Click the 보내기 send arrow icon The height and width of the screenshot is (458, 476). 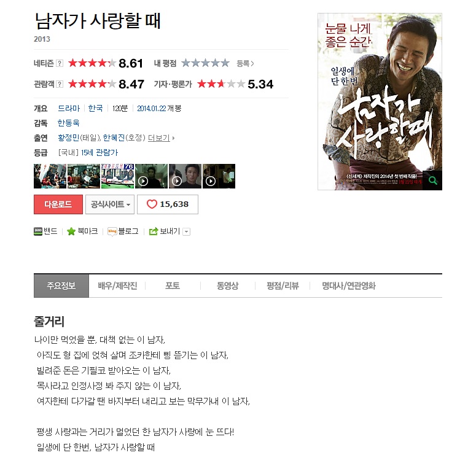(x=154, y=231)
